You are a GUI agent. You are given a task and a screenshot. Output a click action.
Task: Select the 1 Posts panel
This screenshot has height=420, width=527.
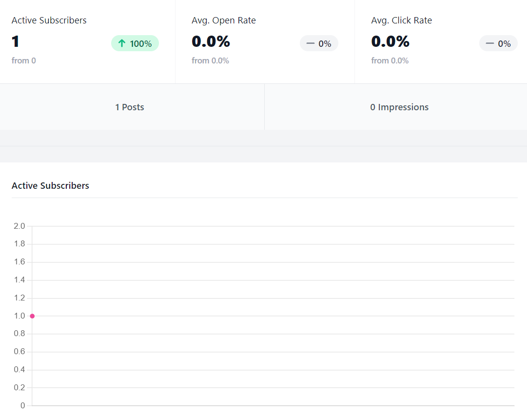coord(132,107)
